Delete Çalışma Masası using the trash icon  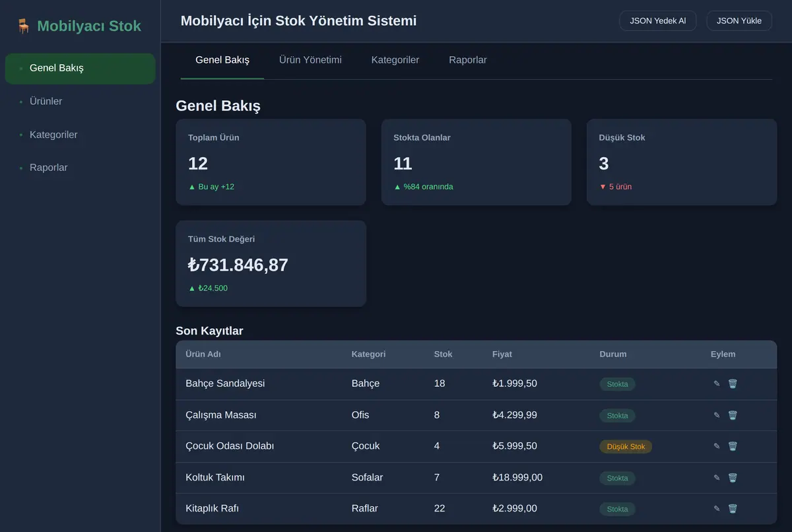pyautogui.click(x=733, y=415)
